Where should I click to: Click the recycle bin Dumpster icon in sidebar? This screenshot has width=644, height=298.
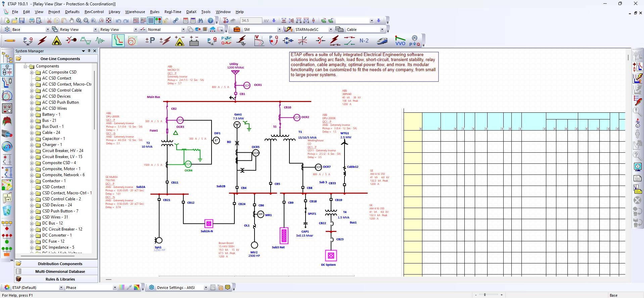(7, 211)
